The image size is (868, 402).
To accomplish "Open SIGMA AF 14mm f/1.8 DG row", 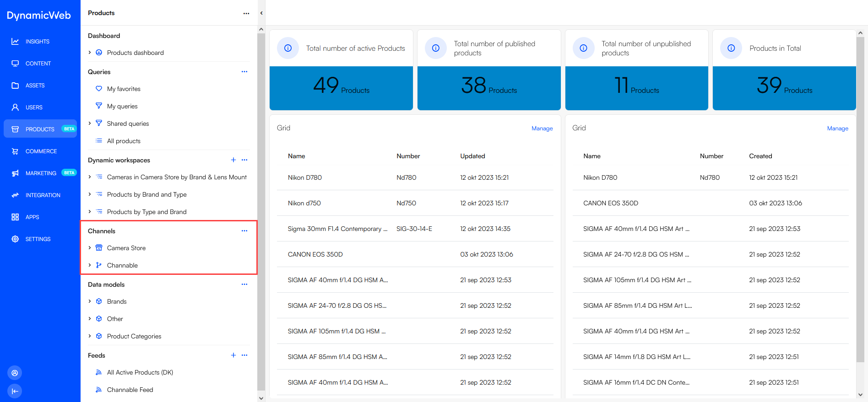I will (x=711, y=357).
